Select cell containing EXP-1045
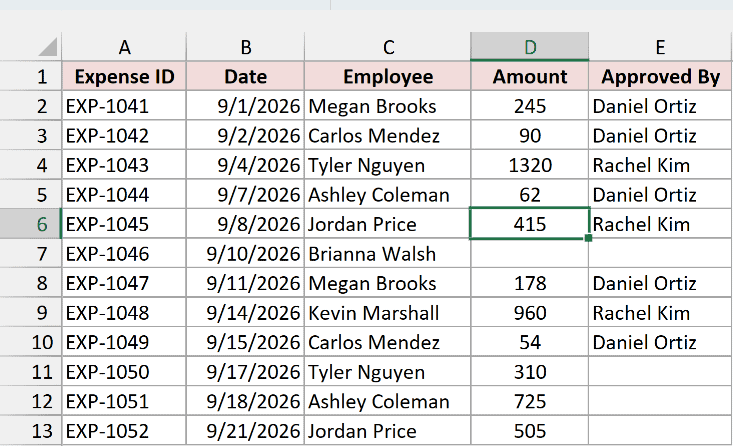The image size is (733, 446). [124, 224]
